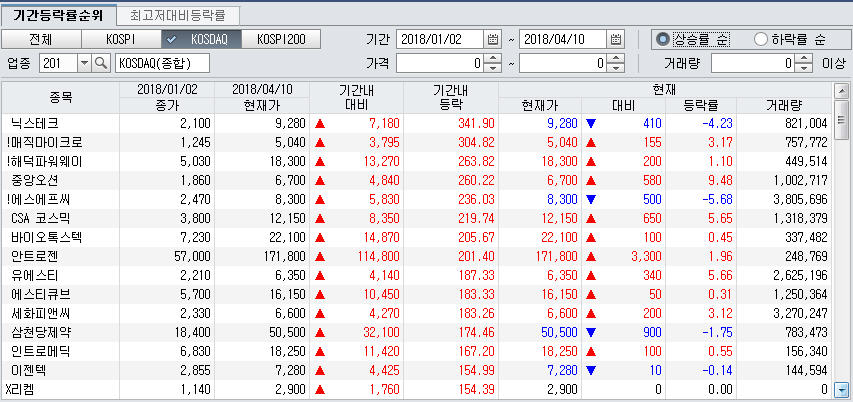Viewport: 853px width, 402px height.
Task: Click the 기간내 대비 column header
Action: point(356,97)
